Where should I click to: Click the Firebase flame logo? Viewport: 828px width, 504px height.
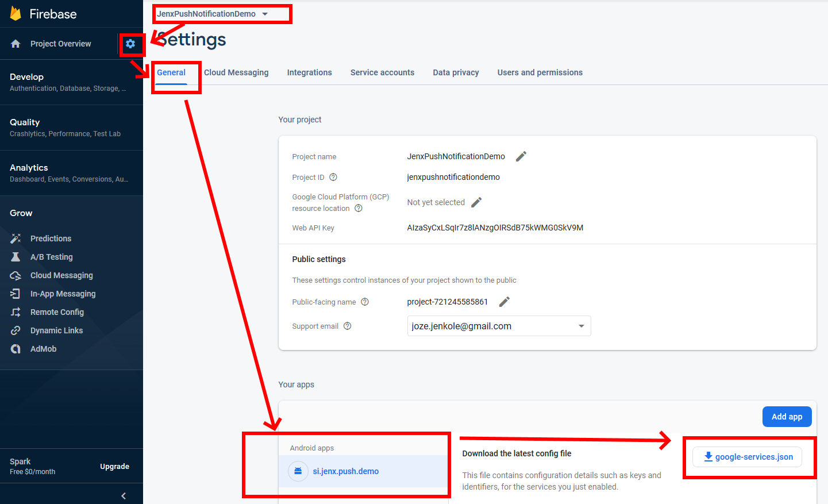14,13
